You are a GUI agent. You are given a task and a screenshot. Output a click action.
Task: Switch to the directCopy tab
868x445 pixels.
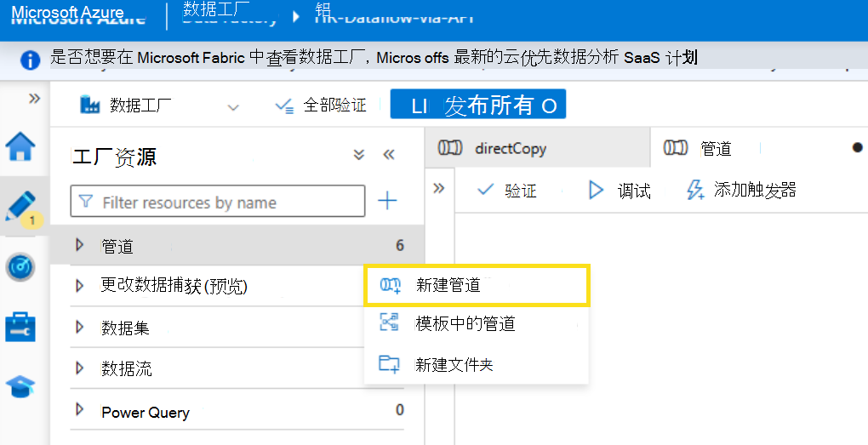pos(537,148)
